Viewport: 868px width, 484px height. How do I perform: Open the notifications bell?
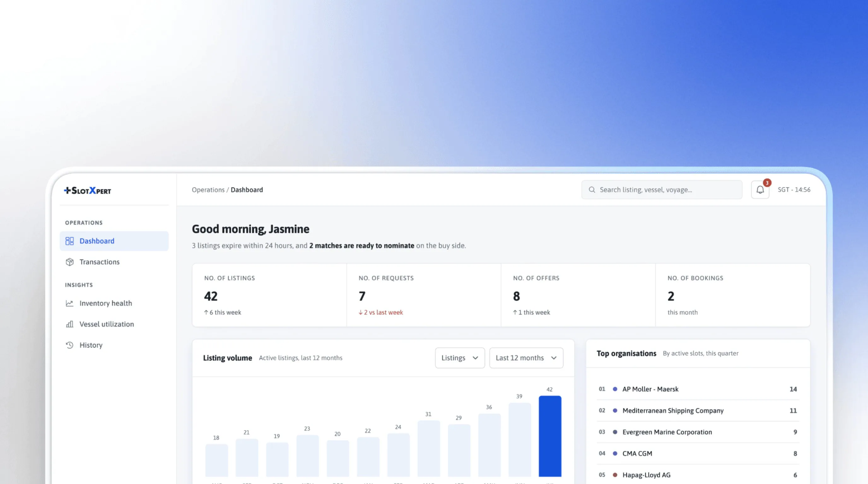(x=760, y=190)
